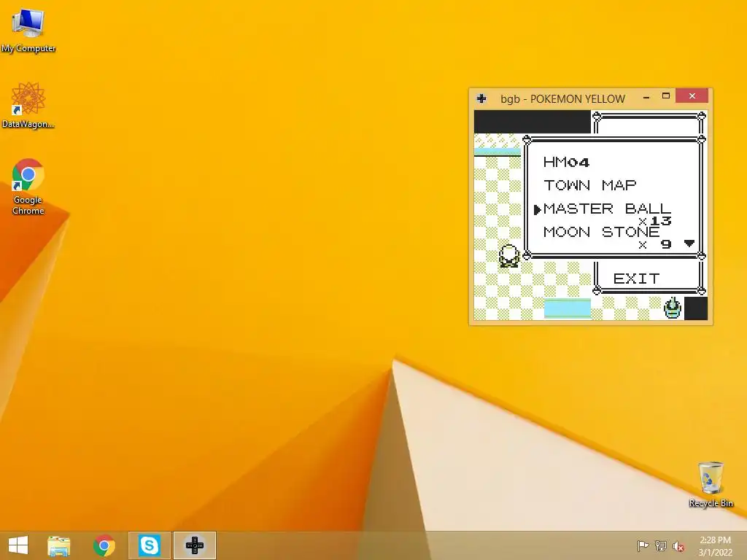Open the network tray icon

coord(661,545)
